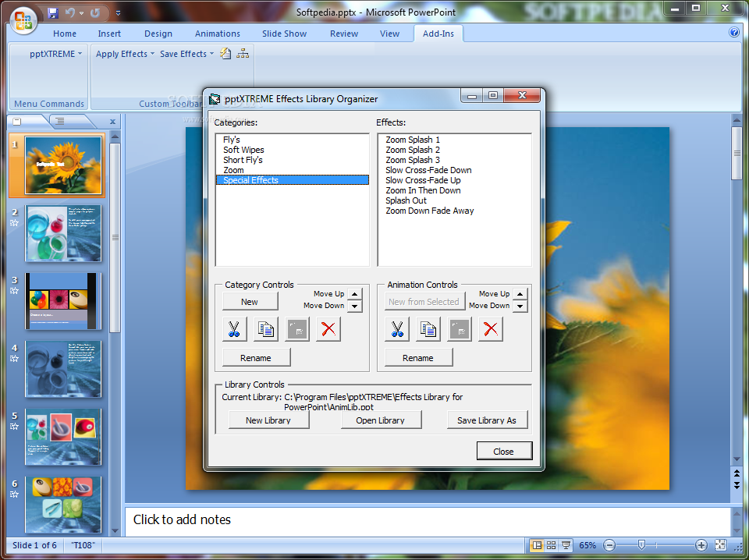Click the Open Library button
The image size is (749, 560).
pyautogui.click(x=381, y=420)
